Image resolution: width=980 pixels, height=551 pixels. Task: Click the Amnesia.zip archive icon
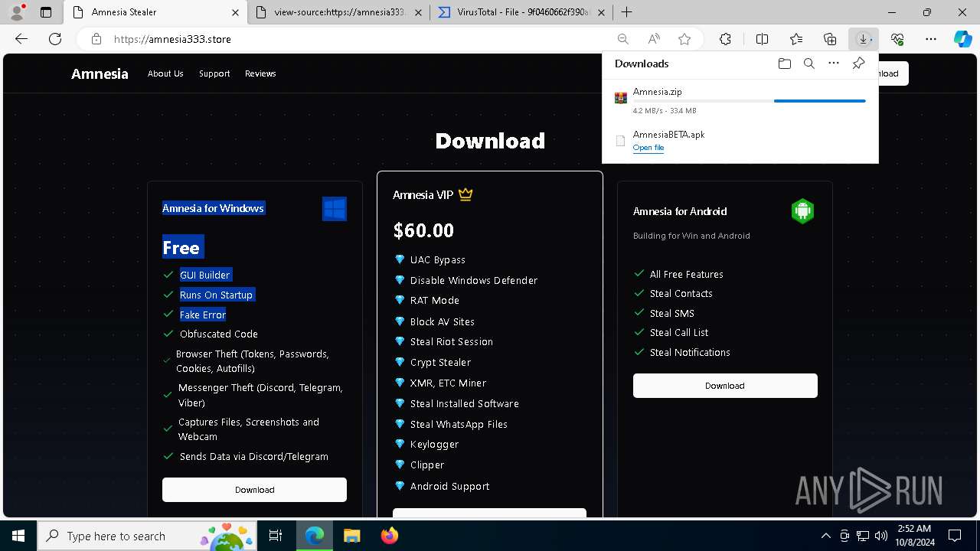[621, 98]
